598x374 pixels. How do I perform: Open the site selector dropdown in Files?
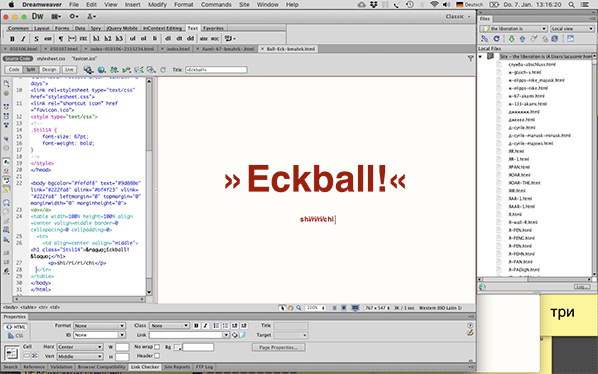pos(513,29)
